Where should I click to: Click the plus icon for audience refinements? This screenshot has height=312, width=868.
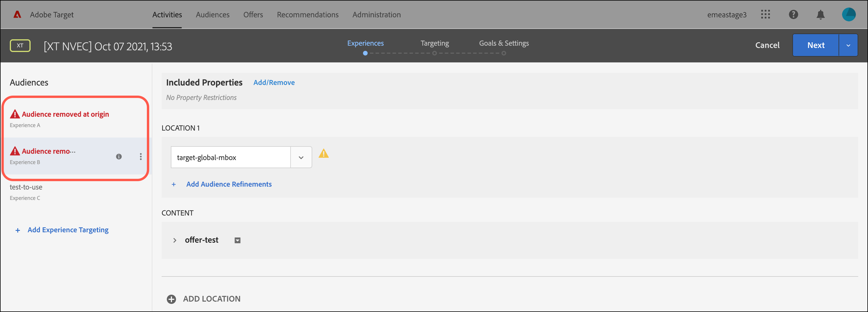pyautogui.click(x=173, y=184)
